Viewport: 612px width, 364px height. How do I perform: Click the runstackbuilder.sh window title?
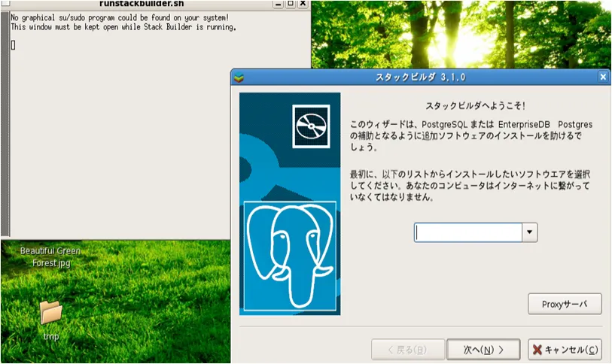pos(142,4)
